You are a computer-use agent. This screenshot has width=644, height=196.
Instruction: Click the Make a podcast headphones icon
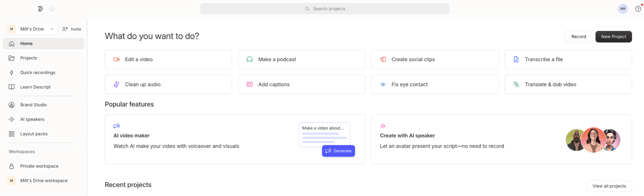pos(250,59)
